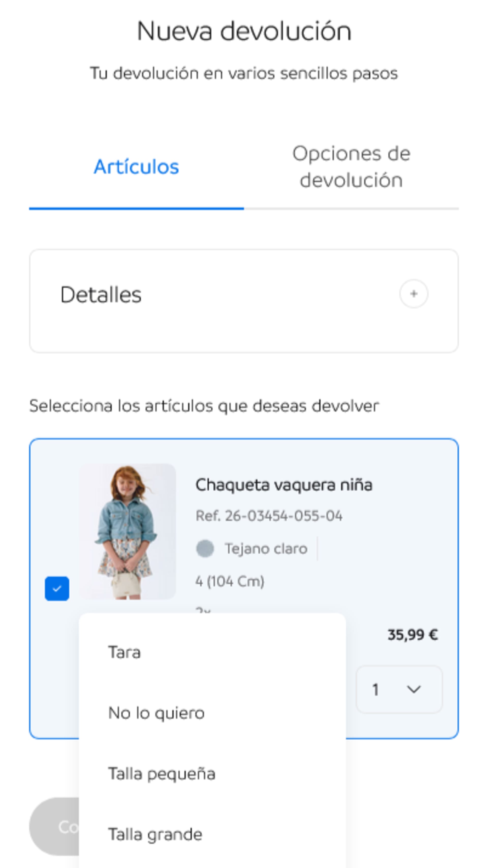Screen dimensions: 488x868
Task: Open the quantity dropdown showing 1
Action: 399,689
